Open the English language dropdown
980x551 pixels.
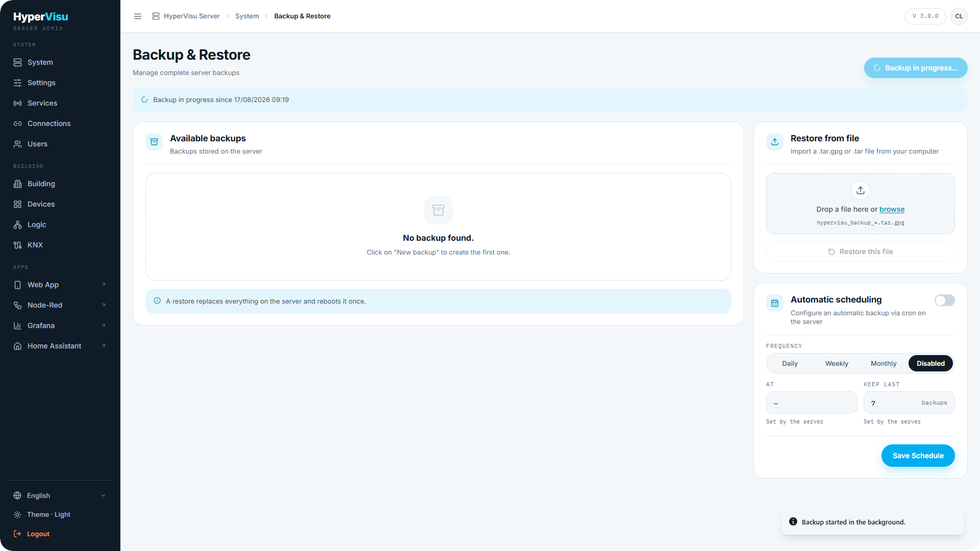(60, 495)
